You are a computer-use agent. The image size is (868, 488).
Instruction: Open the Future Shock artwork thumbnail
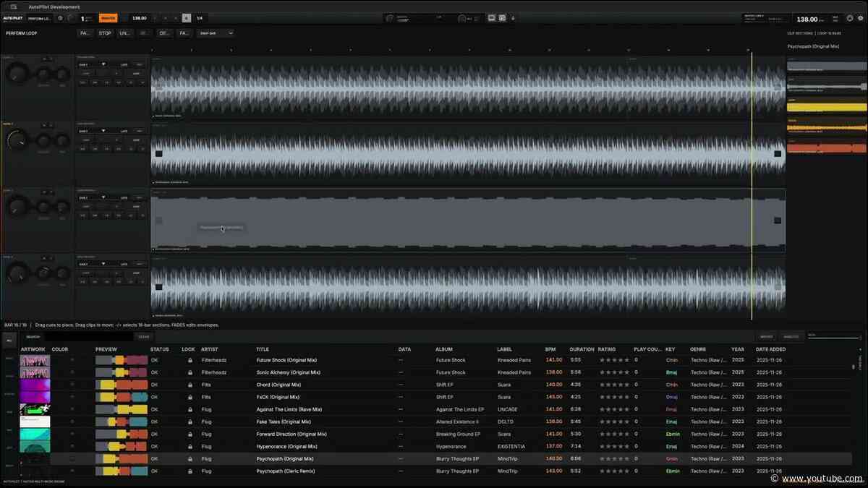tap(35, 360)
